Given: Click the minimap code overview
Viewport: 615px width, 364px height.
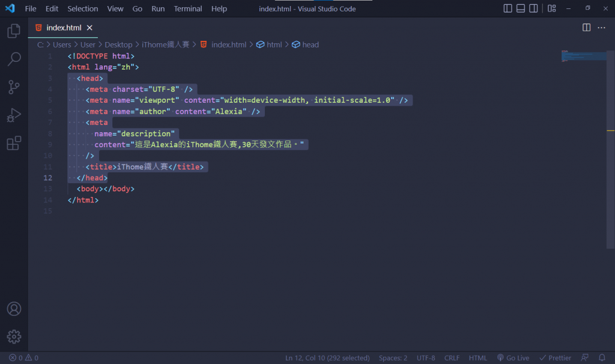Looking at the screenshot, I should (x=584, y=56).
